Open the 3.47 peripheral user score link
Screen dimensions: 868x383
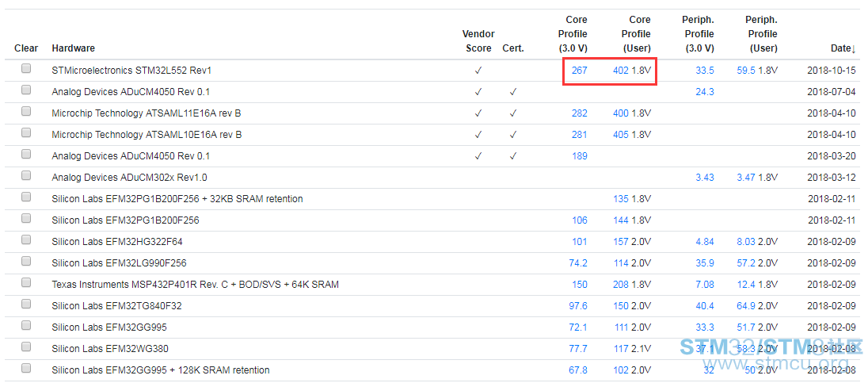(x=746, y=178)
